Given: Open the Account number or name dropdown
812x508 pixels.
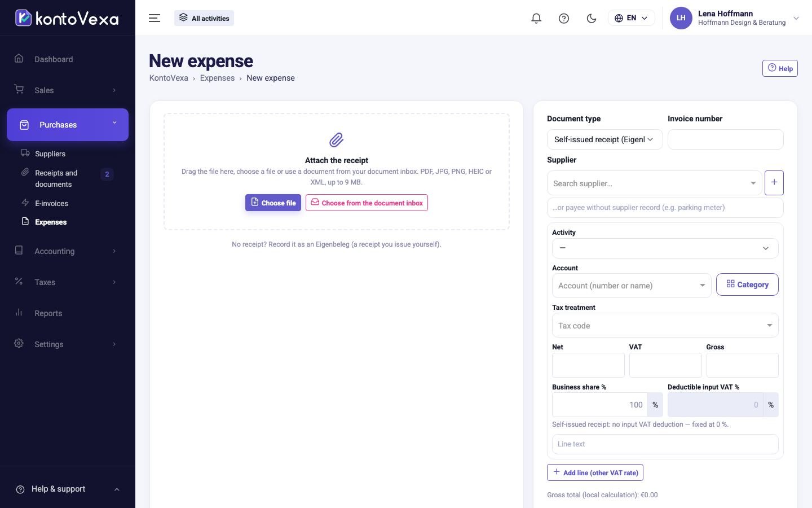Looking at the screenshot, I should click(x=632, y=286).
